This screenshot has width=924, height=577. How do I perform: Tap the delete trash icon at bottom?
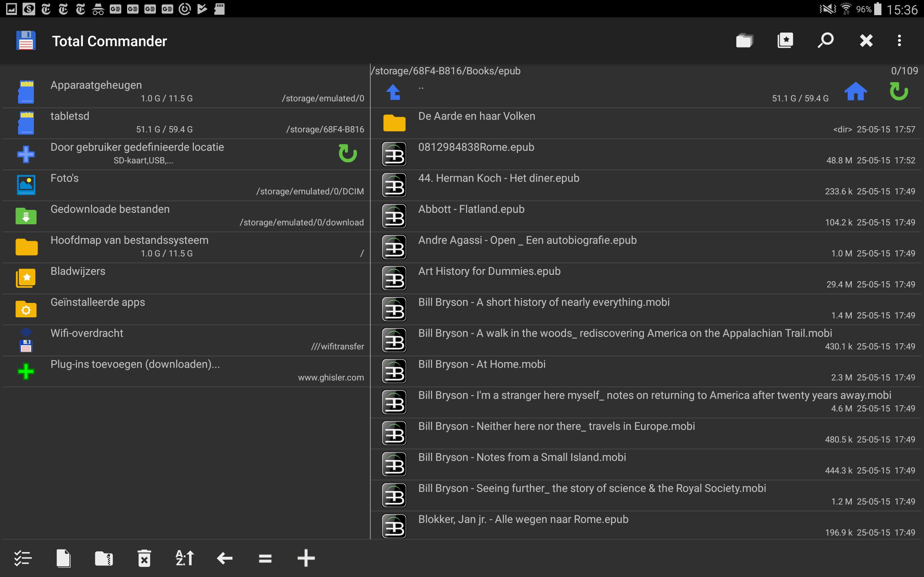pyautogui.click(x=144, y=558)
